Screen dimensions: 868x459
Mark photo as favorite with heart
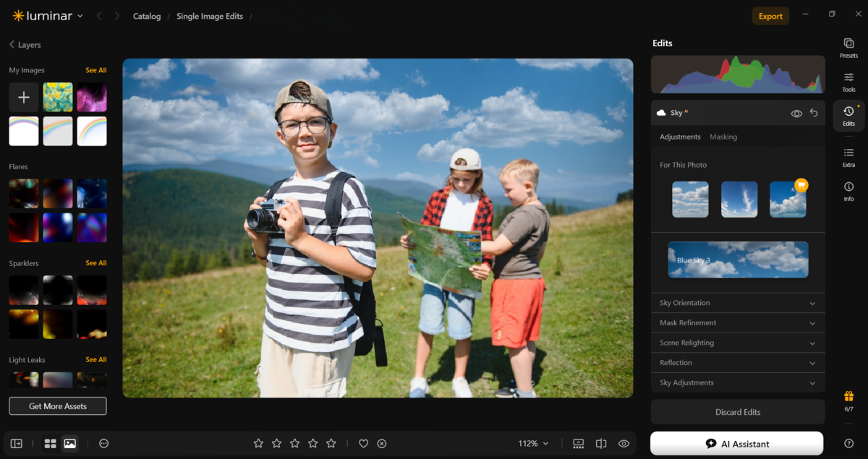(364, 443)
